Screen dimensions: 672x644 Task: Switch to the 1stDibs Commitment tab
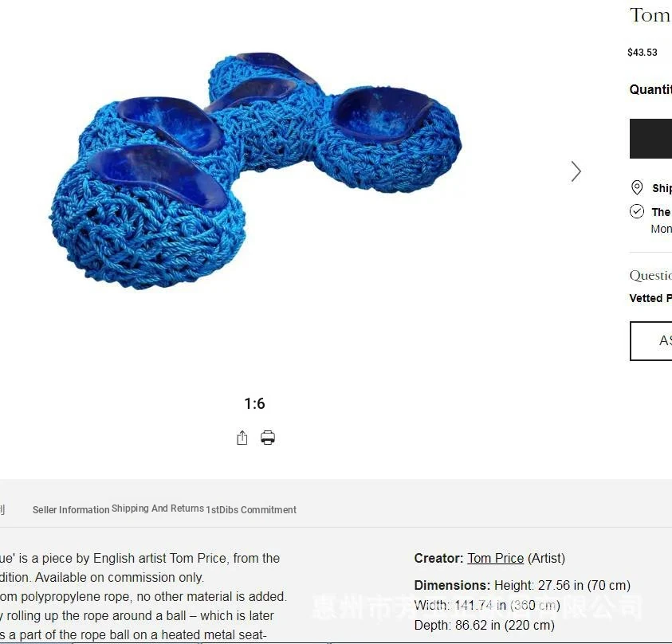[x=251, y=510]
